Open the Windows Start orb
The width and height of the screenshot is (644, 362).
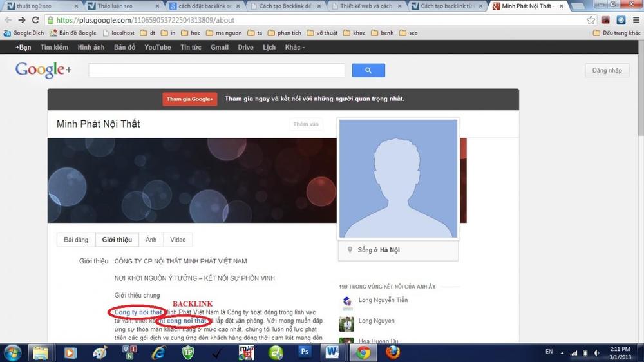[x=13, y=352]
